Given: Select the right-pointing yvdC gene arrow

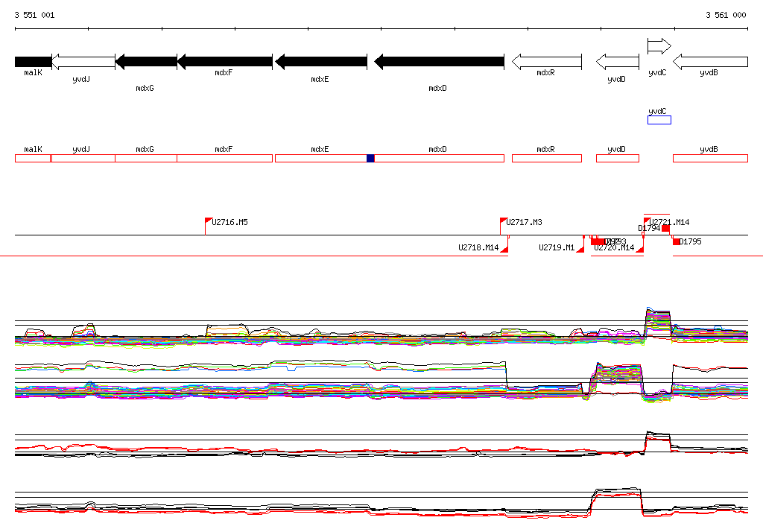Looking at the screenshot, I should [659, 46].
